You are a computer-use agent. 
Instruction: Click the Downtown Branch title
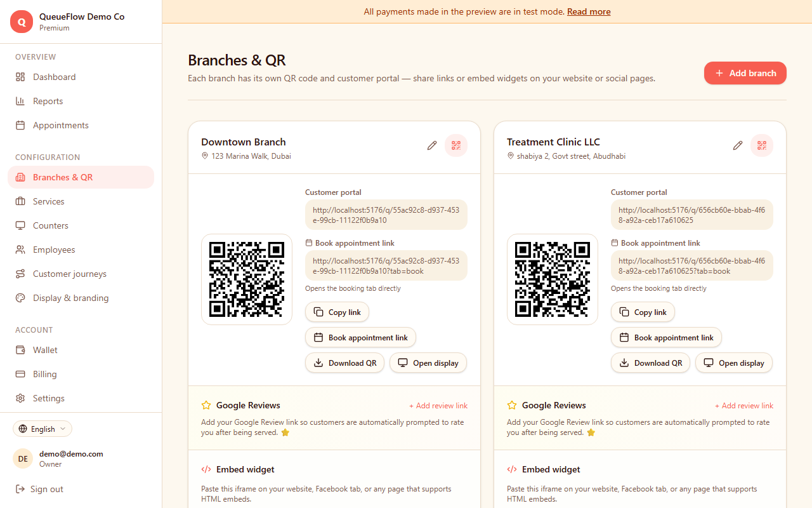pyautogui.click(x=244, y=142)
